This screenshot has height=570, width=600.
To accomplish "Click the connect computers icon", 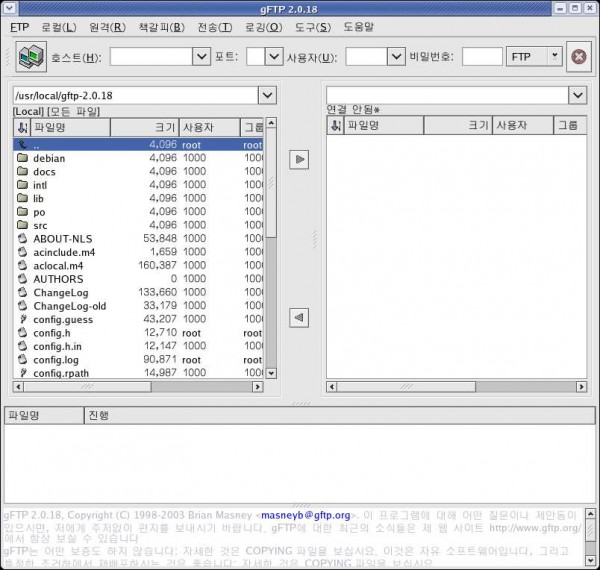I will pyautogui.click(x=31, y=57).
